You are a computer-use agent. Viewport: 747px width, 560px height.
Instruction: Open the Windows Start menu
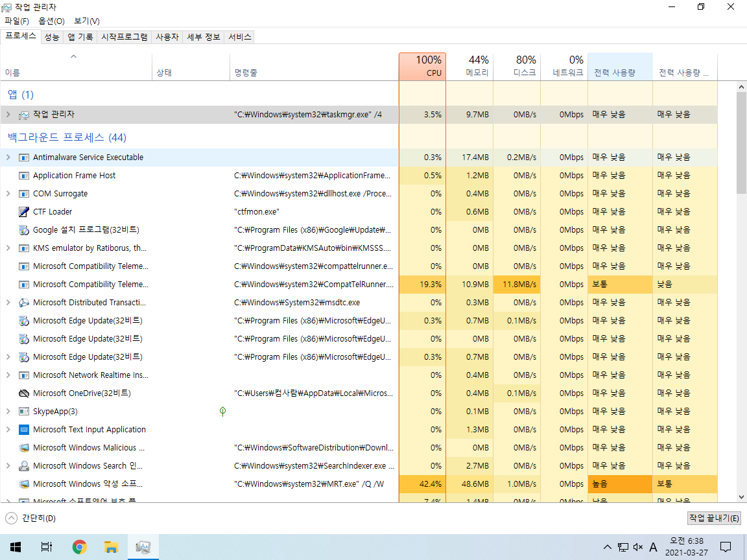tap(16, 546)
